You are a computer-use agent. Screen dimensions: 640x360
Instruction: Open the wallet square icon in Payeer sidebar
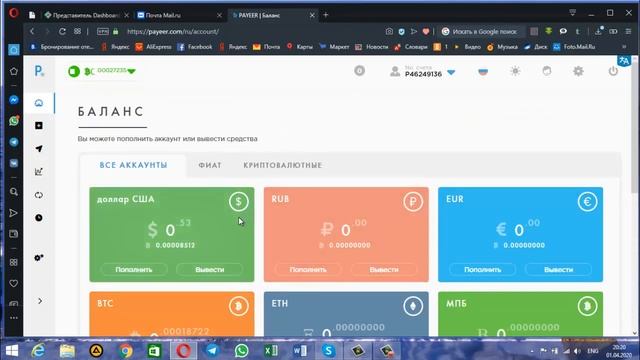click(x=39, y=126)
